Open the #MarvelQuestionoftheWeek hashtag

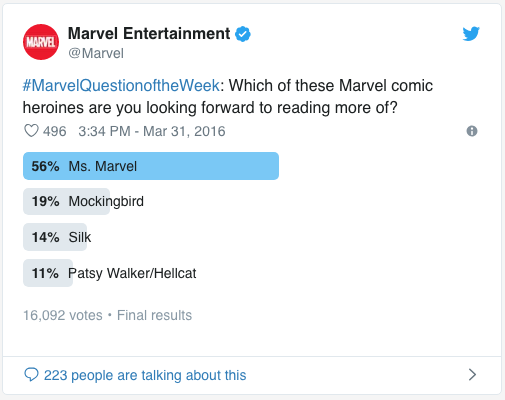tap(121, 86)
